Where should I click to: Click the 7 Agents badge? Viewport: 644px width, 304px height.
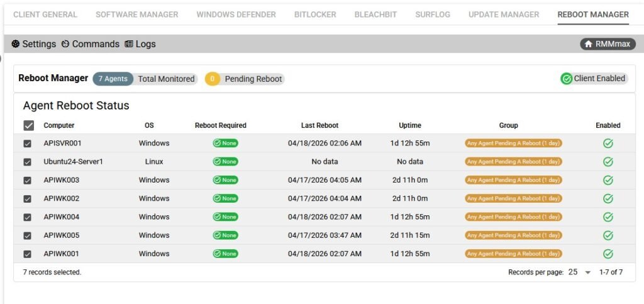pyautogui.click(x=113, y=79)
